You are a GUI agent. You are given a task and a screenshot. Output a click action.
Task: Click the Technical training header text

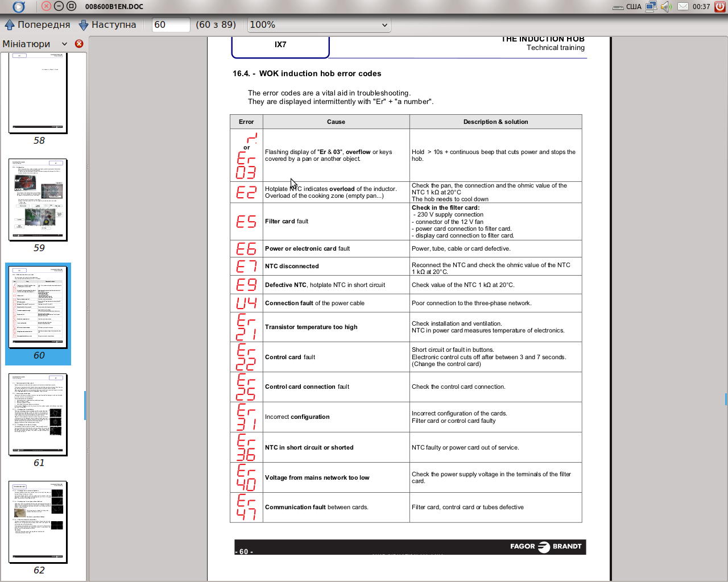(x=556, y=48)
